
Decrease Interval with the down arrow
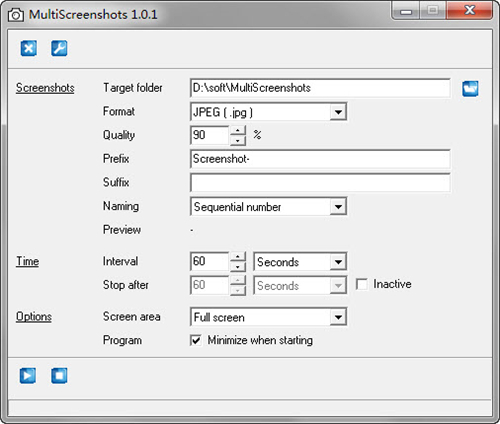tap(238, 267)
